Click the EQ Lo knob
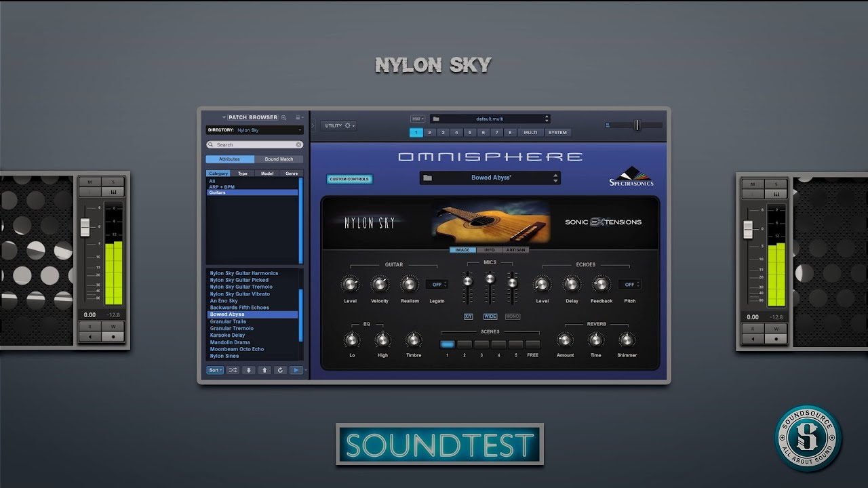The width and height of the screenshot is (868, 488). (352, 340)
